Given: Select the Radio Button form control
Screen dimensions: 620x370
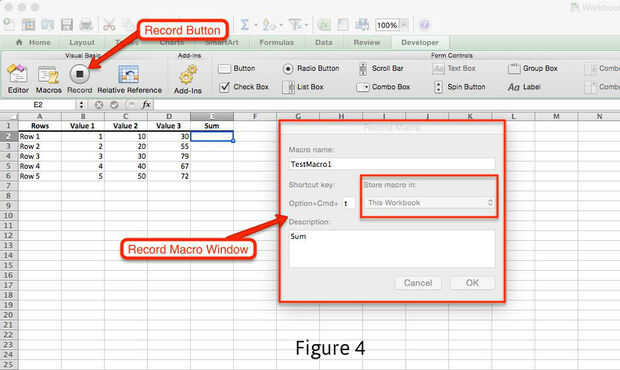Looking at the screenshot, I should 311,69.
